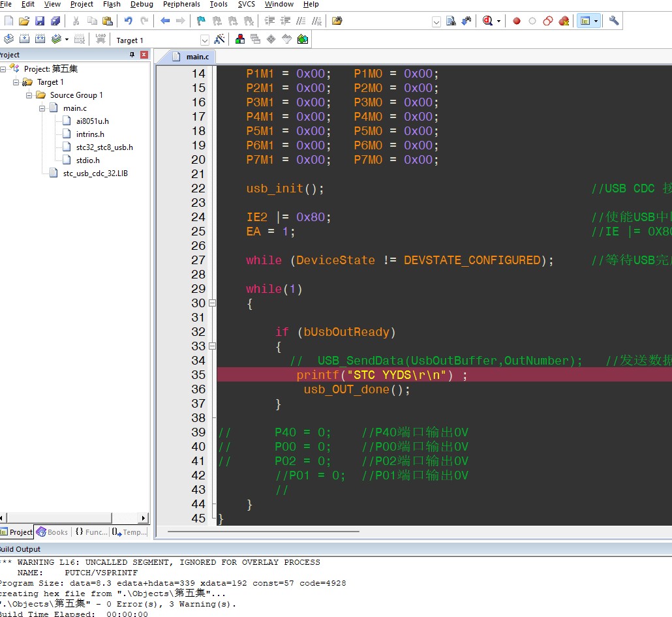Screen dimensions: 672x617
Task: Start debug session with magnifier icon
Action: (x=487, y=21)
